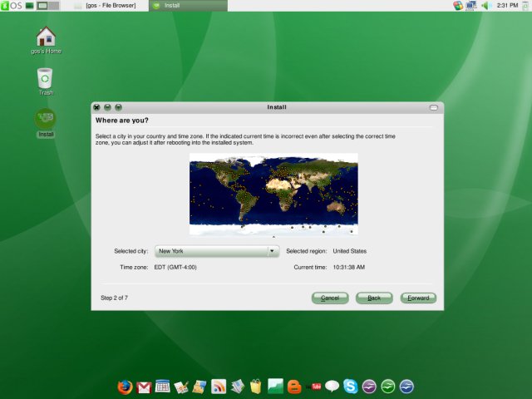The image size is (532, 399).
Task: Click the Where are you? heading
Action: point(122,121)
